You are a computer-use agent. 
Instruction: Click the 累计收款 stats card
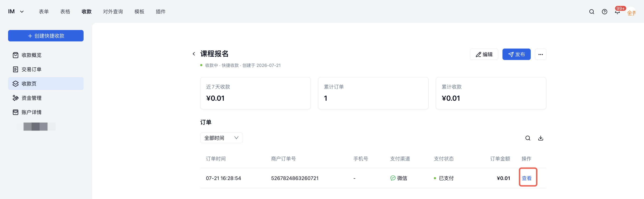[x=491, y=93]
